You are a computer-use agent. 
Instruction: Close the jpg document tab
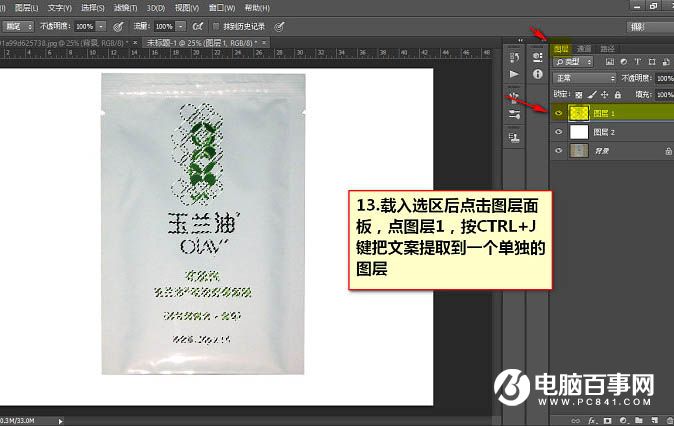135,43
